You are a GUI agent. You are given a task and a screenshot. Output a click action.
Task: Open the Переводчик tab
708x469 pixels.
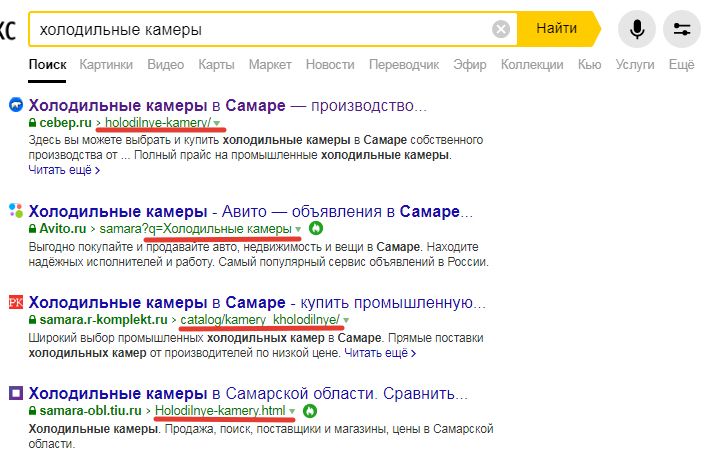pos(404,65)
